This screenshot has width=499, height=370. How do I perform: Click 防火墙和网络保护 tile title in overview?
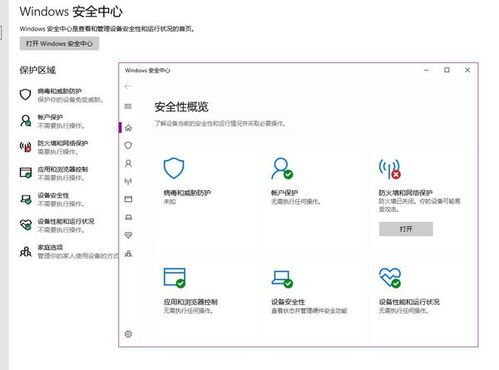point(406,193)
